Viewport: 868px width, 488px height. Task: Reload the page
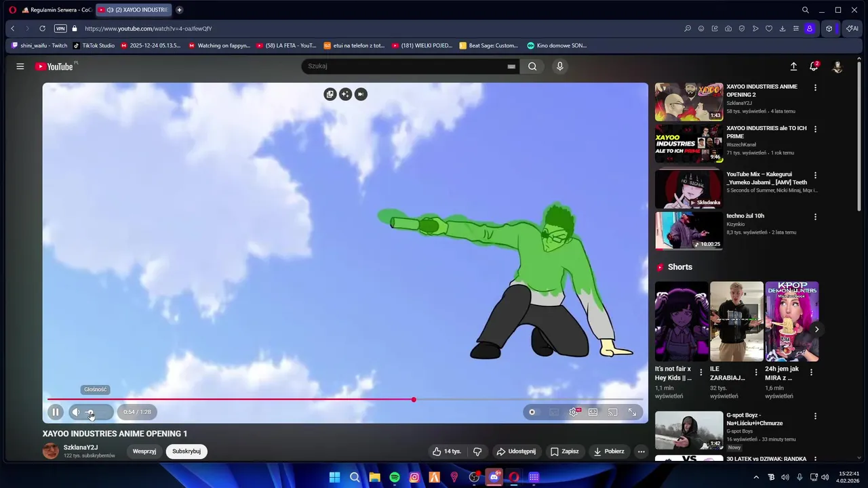coord(42,28)
